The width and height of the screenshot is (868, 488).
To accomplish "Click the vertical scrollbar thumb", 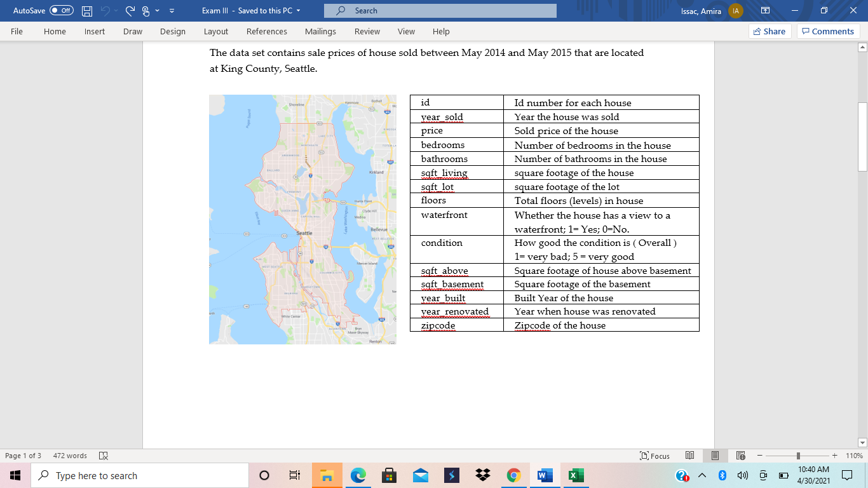I will (862, 137).
